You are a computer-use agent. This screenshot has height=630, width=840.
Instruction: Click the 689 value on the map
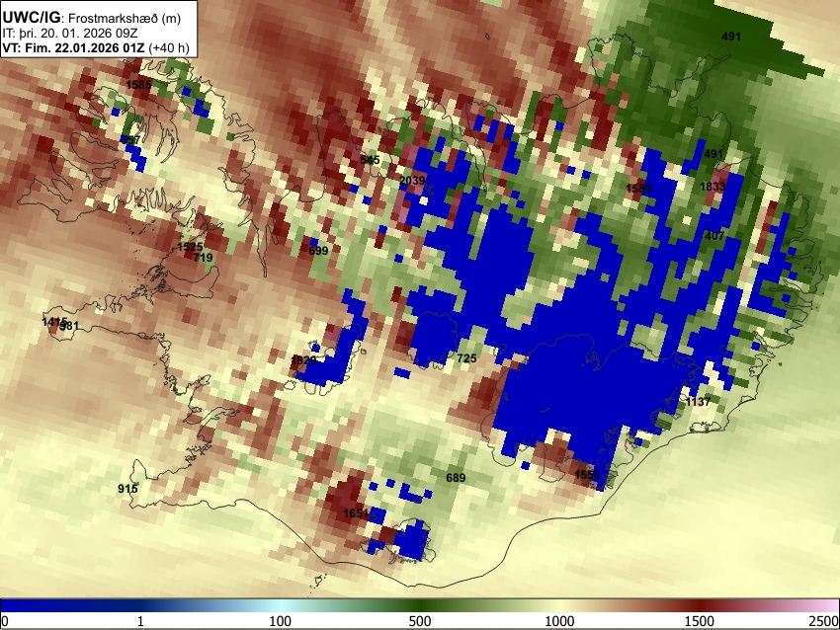click(456, 478)
